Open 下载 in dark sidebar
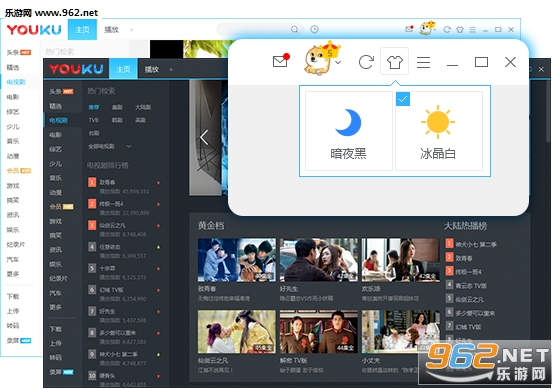Viewport: 558px width, 390px height. (56, 329)
